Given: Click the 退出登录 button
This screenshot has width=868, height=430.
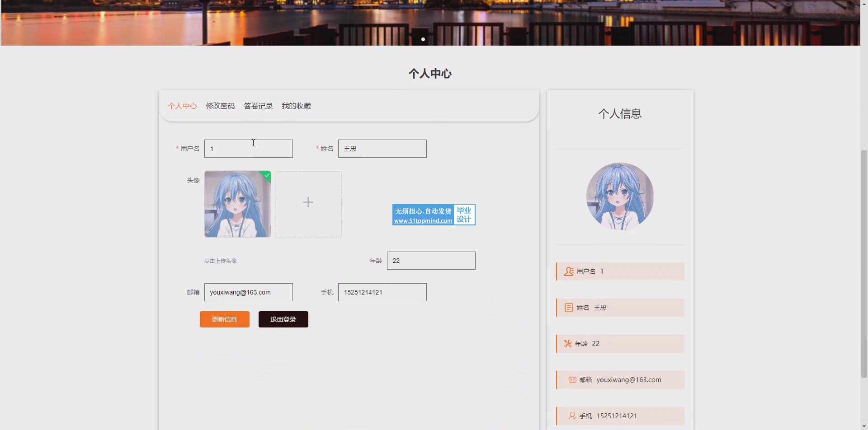Looking at the screenshot, I should point(283,319).
